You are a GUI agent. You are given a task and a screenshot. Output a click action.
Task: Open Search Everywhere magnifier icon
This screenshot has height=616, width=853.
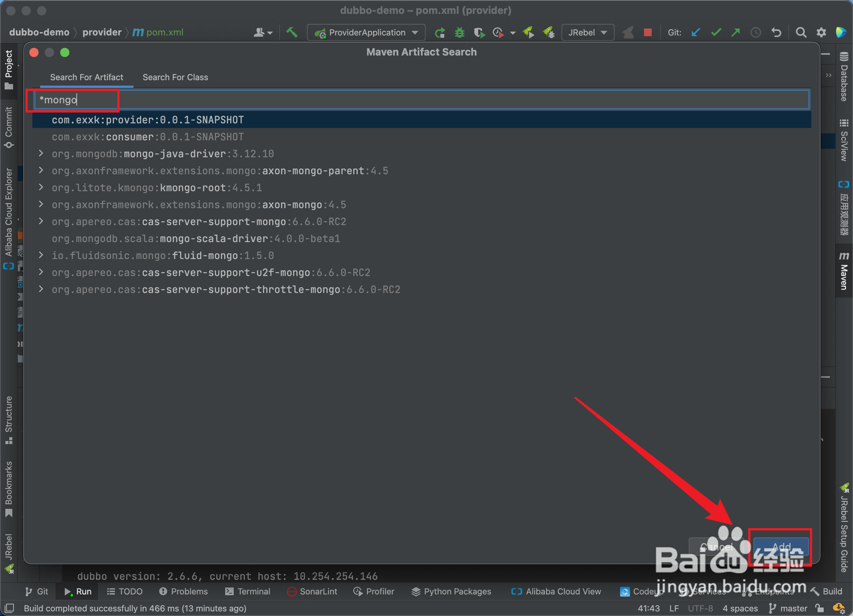click(801, 33)
